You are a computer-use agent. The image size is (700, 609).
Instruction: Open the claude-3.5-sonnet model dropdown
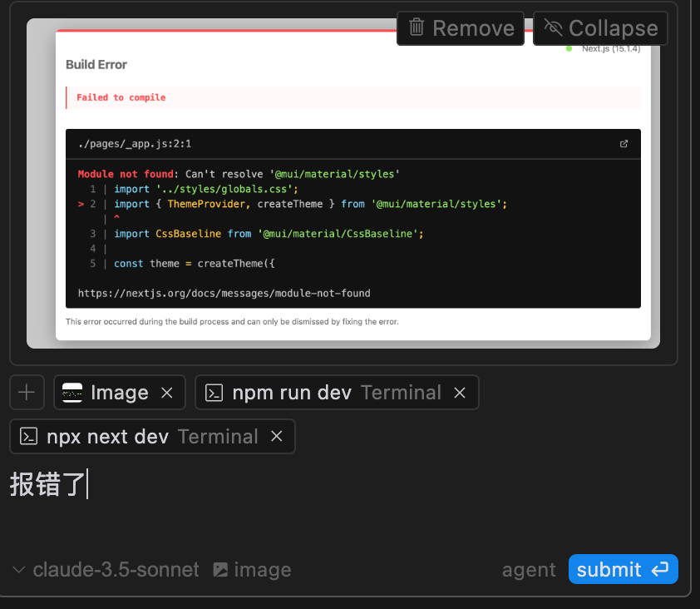pos(106,570)
